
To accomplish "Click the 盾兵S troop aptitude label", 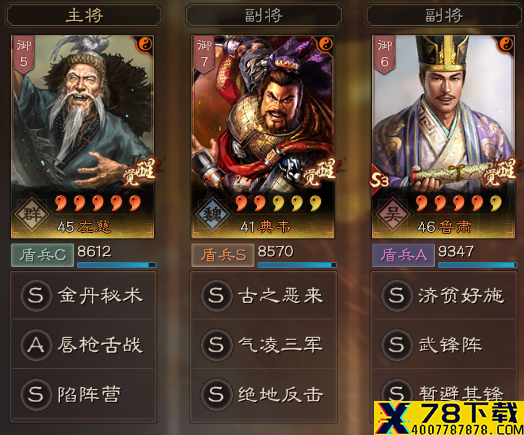I will point(223,255).
